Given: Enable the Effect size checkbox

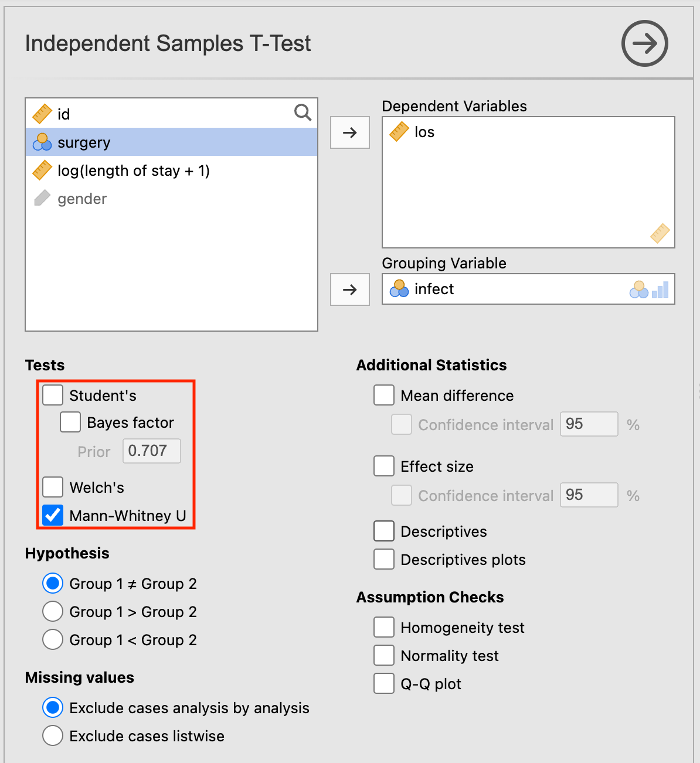Looking at the screenshot, I should [x=384, y=466].
